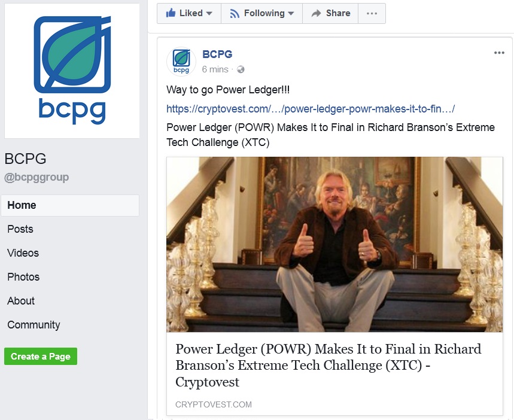Viewport: 514px width, 420px height.
Task: Open the large BCPG profile logo picture
Action: coord(72,71)
